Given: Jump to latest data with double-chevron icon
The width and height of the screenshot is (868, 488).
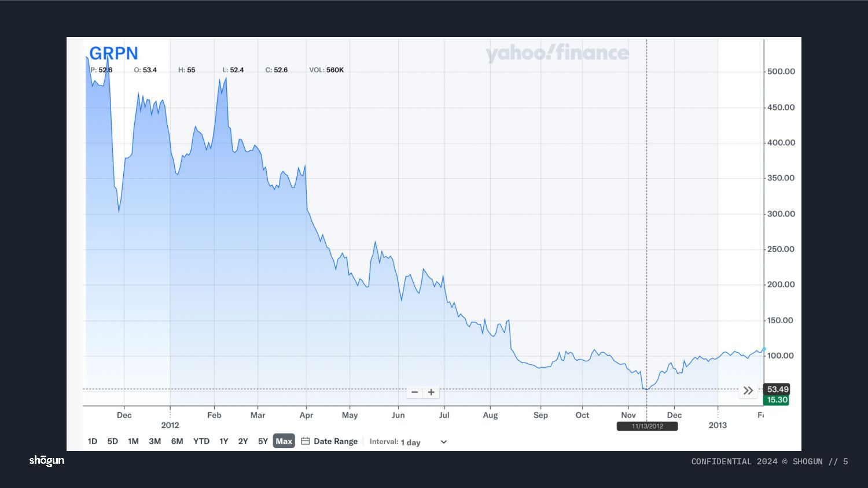Looking at the screenshot, I should coord(748,391).
